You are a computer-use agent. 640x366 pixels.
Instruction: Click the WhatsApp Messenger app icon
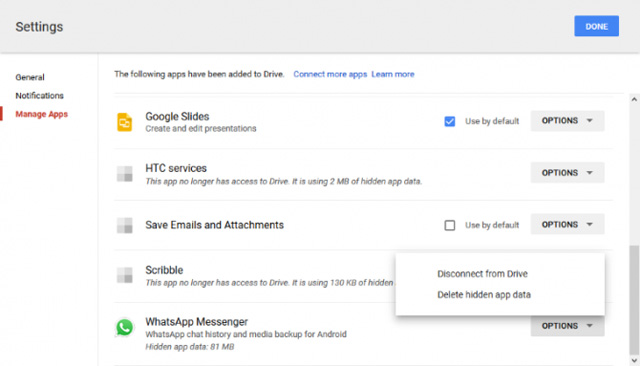pyautogui.click(x=124, y=327)
